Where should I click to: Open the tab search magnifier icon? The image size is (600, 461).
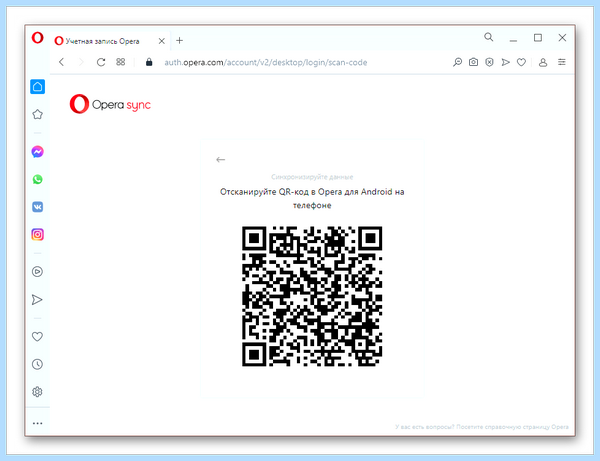489,37
